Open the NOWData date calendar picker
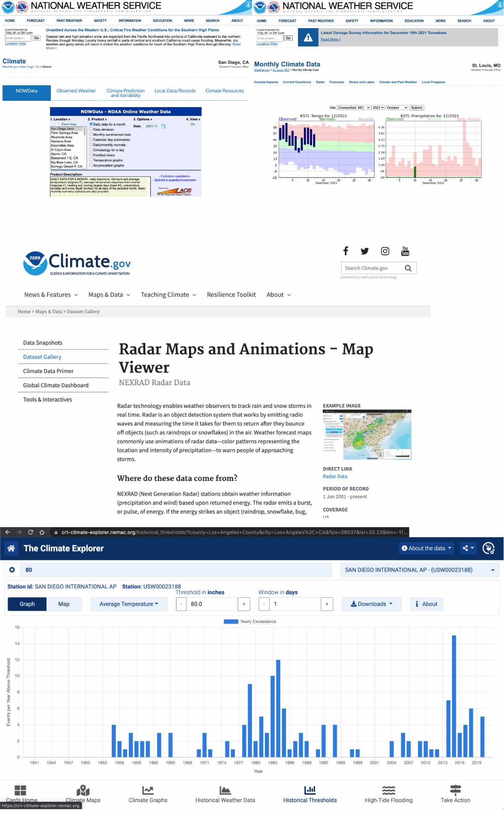 163,126
